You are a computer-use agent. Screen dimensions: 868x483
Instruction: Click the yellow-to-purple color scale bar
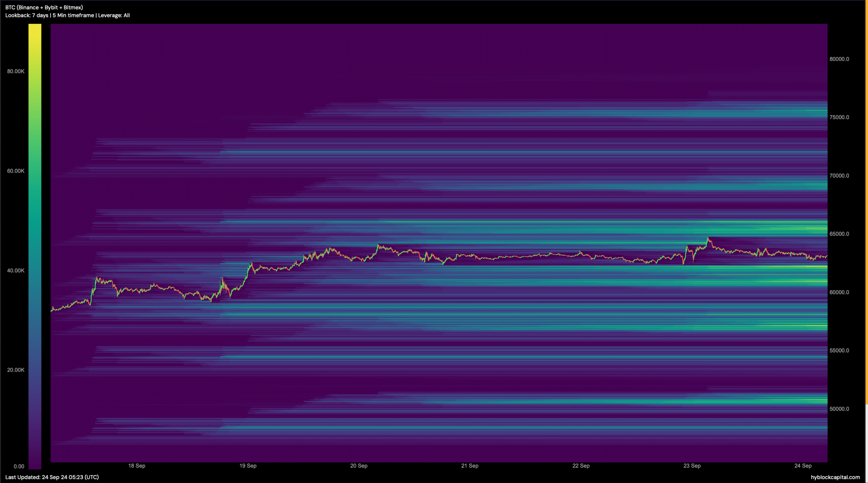(x=35, y=246)
